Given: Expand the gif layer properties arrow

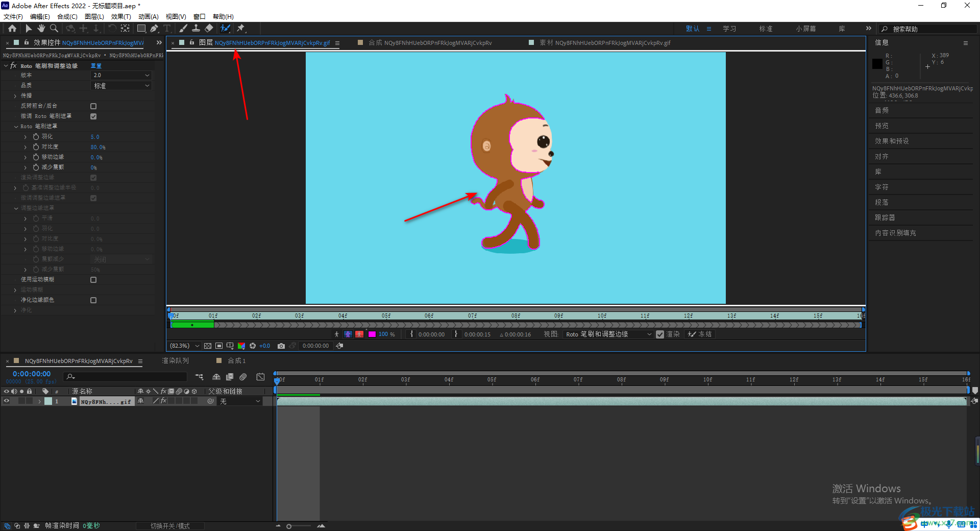Looking at the screenshot, I should pos(39,401).
